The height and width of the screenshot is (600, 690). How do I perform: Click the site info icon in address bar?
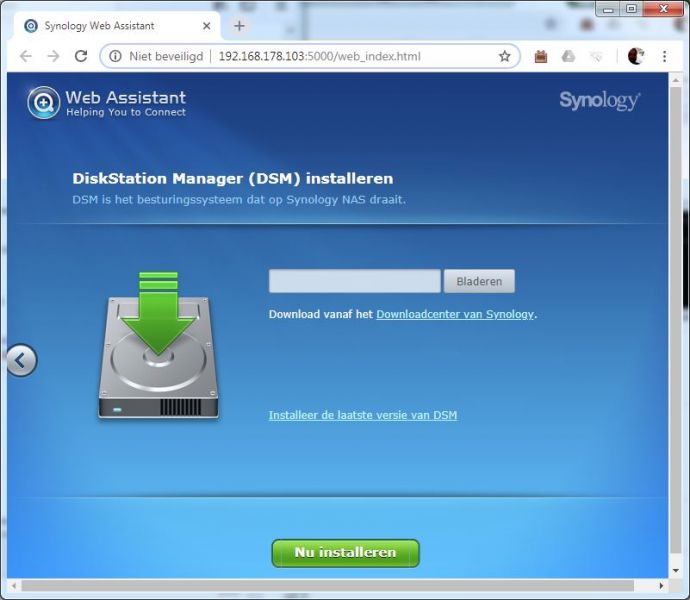[115, 56]
